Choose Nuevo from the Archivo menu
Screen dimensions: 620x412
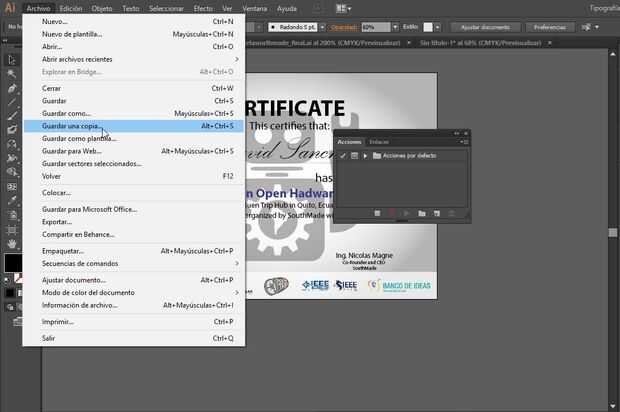[134, 22]
